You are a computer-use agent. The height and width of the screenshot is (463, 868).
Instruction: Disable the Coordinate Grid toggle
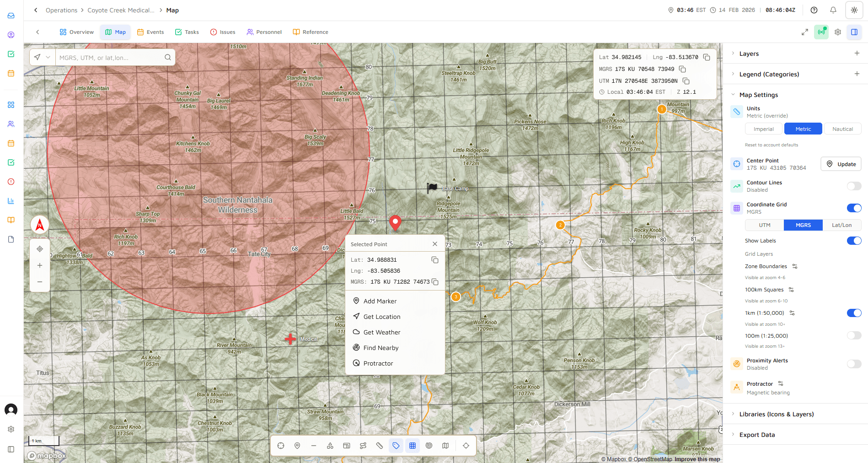(x=854, y=208)
